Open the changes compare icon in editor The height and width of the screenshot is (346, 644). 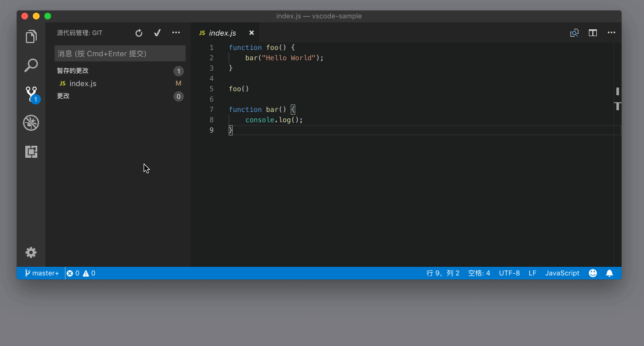tap(574, 33)
